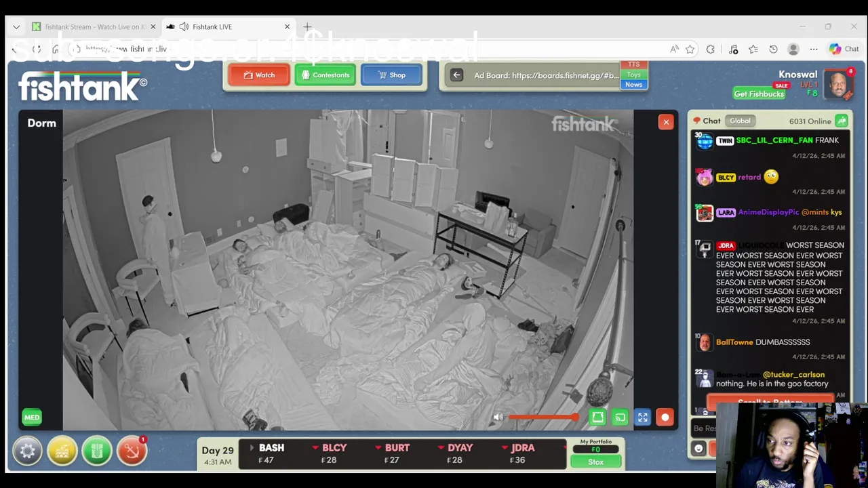Select the News tab on ad board

tap(633, 85)
